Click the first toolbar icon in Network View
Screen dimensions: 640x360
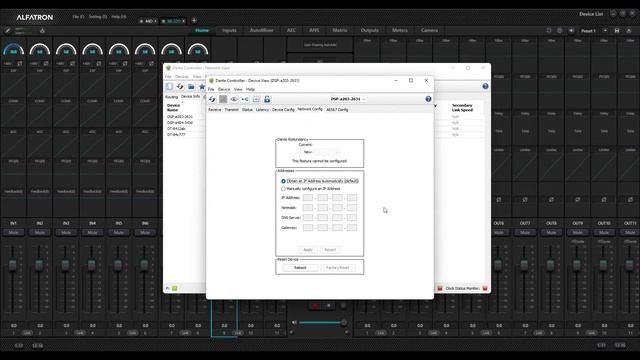(x=169, y=87)
